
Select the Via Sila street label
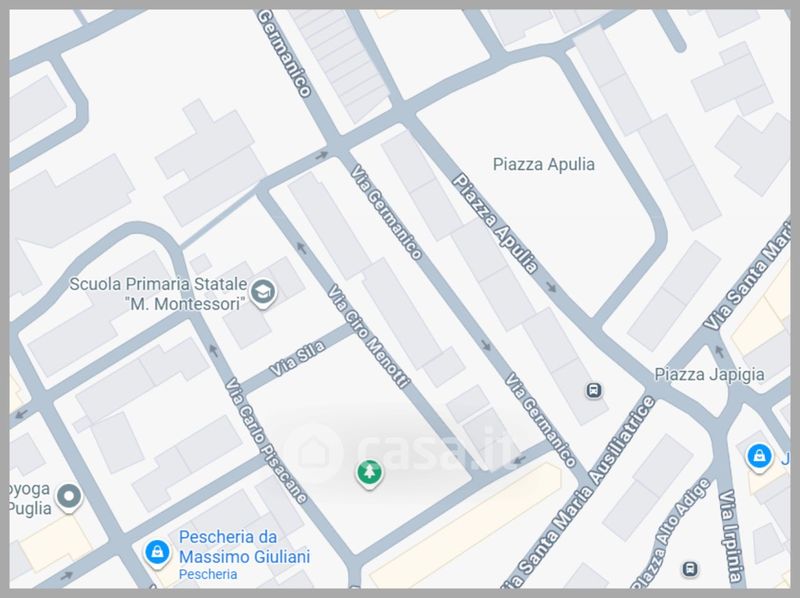(x=297, y=359)
